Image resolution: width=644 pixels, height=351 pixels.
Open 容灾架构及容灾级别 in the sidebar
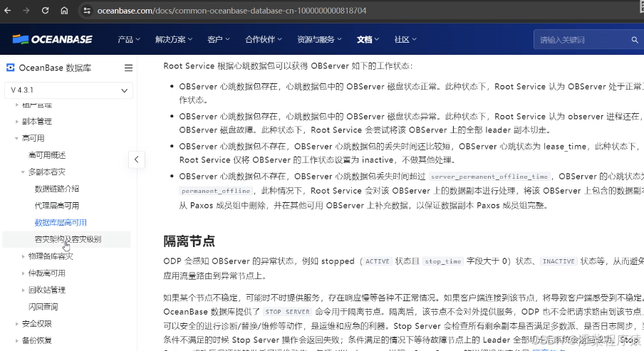coord(68,239)
